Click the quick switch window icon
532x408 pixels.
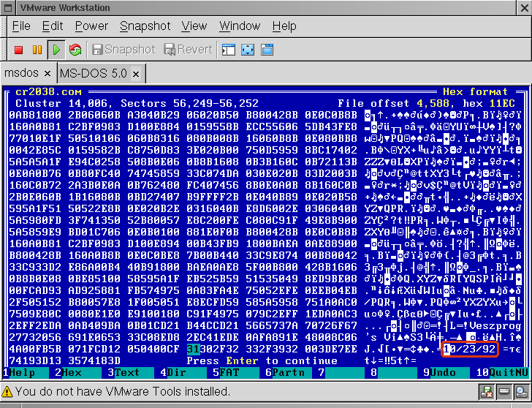coord(267,50)
